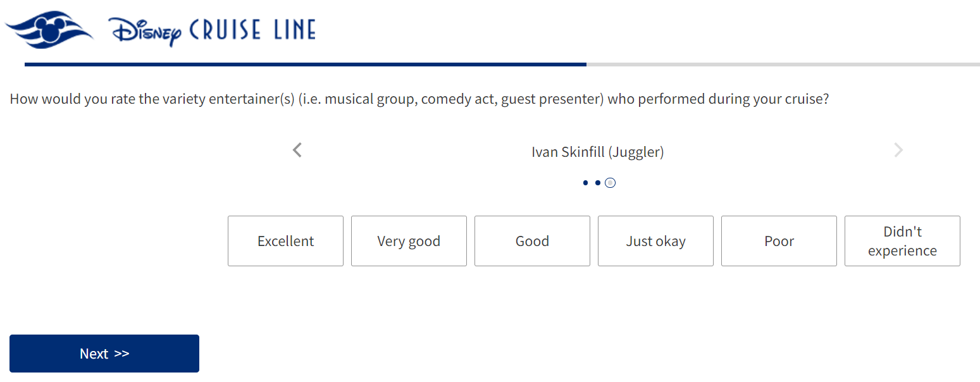The image size is (980, 382).
Task: Pick the Just okay rating
Action: [x=655, y=241]
